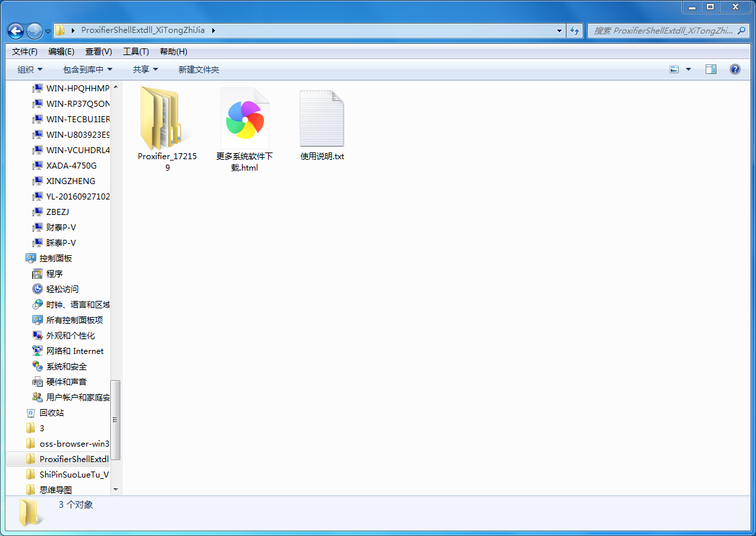
Task: Click the navigation pane scroll down arrow
Action: (116, 489)
